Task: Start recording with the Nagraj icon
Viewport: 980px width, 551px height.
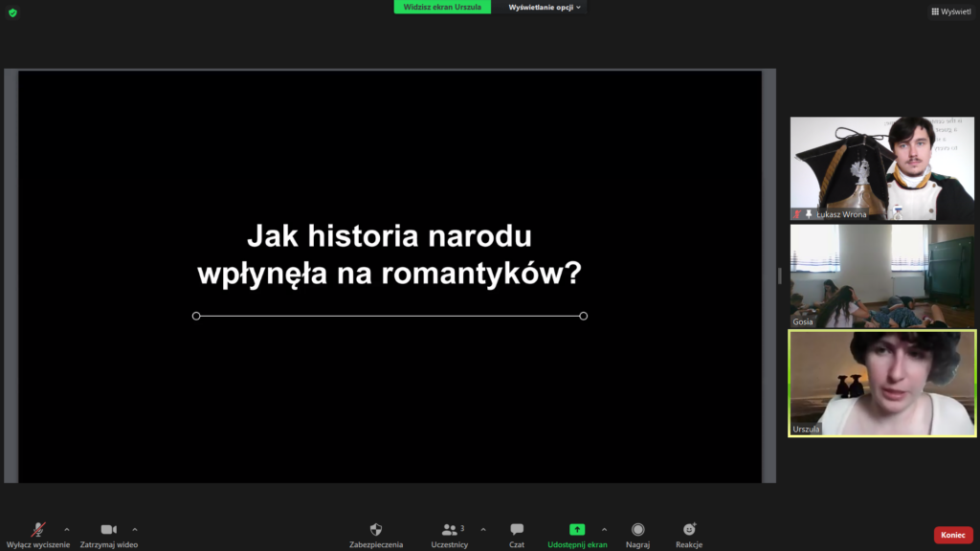Action: 637,530
